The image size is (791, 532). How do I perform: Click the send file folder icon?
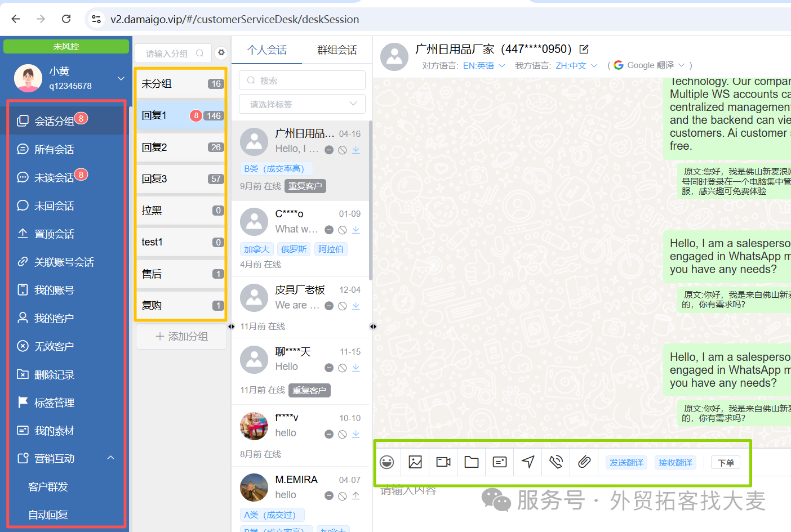point(472,462)
